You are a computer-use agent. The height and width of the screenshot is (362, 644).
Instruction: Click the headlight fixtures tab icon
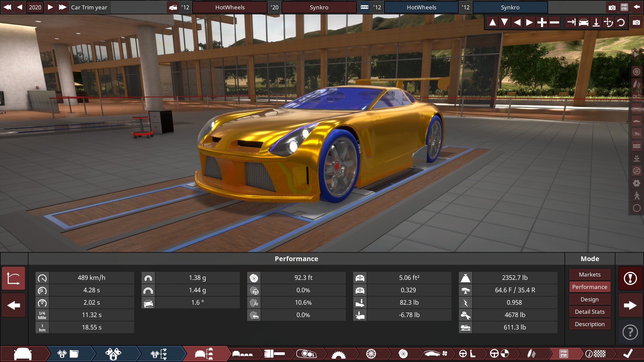[x=307, y=354]
